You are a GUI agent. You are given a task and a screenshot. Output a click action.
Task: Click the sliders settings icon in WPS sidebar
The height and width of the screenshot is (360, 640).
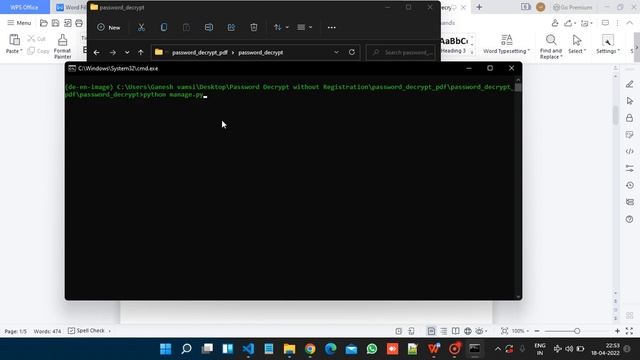[x=629, y=168]
